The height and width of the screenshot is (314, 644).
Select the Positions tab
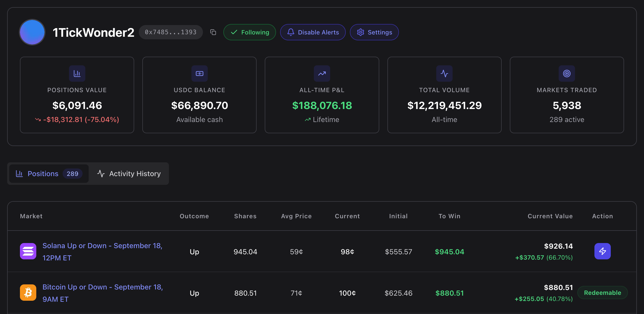tap(49, 174)
